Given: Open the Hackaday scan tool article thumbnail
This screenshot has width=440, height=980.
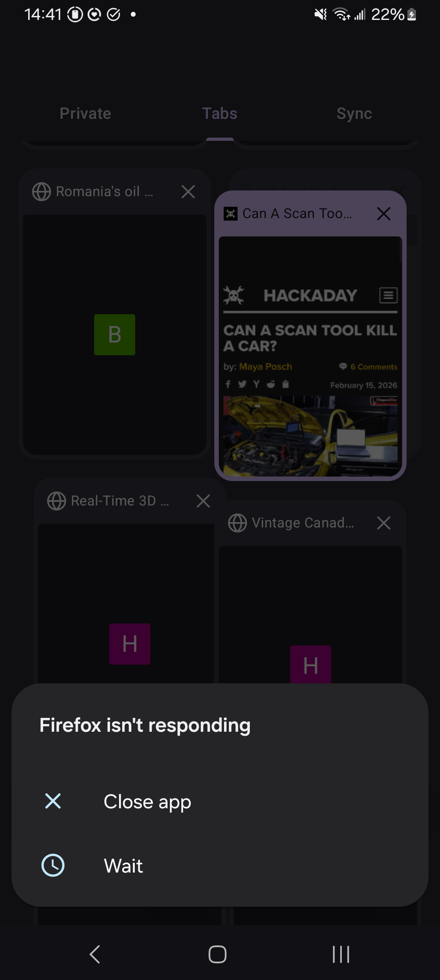Looking at the screenshot, I should coord(310,357).
